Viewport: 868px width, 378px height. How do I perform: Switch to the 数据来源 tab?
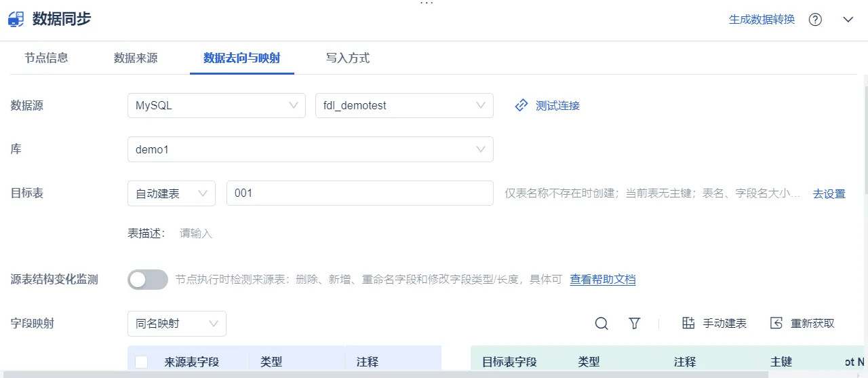136,58
